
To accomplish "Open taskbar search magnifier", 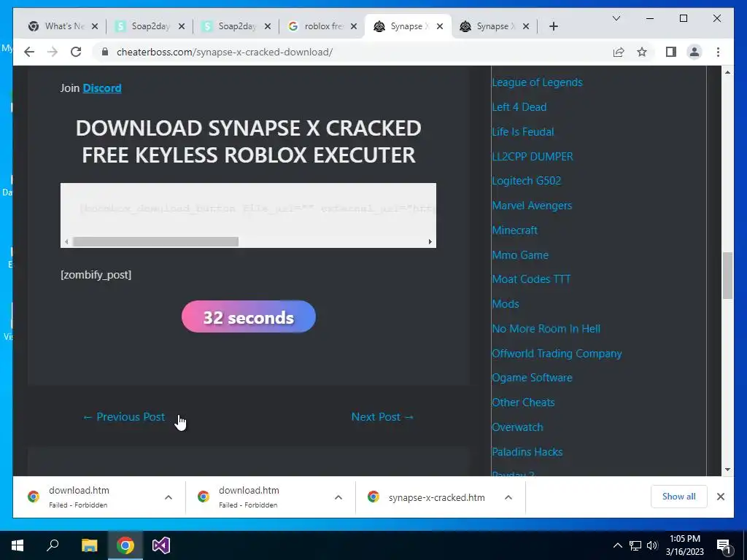I will pyautogui.click(x=53, y=545).
